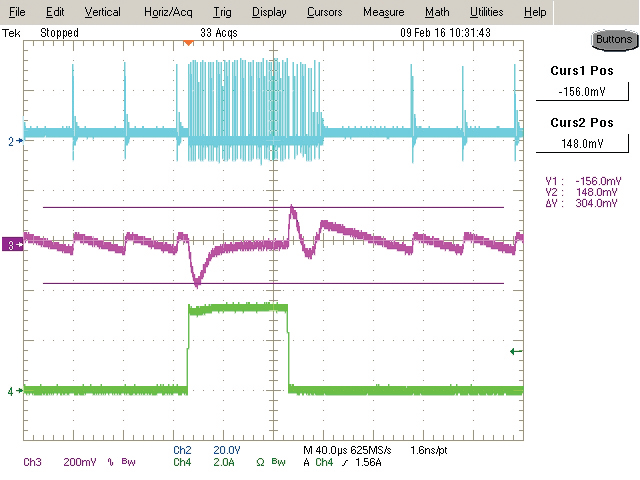Open the File menu
The height and width of the screenshot is (480, 640).
pos(18,12)
